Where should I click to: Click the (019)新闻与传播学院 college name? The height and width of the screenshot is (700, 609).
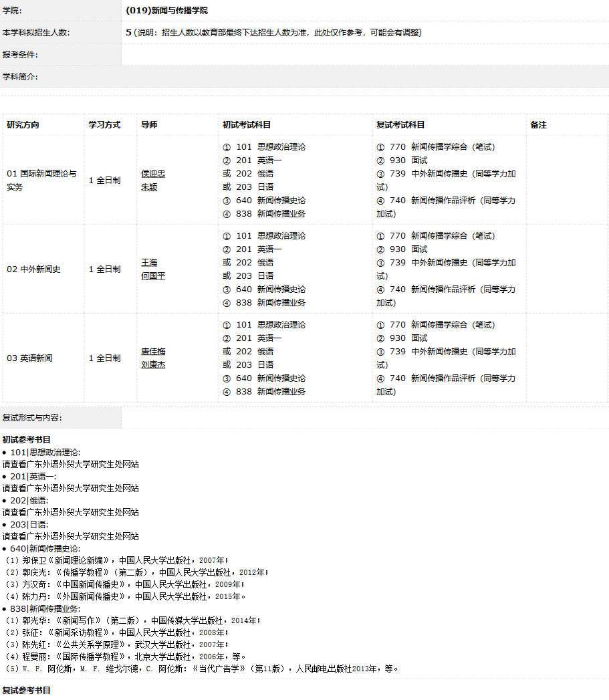[166, 11]
